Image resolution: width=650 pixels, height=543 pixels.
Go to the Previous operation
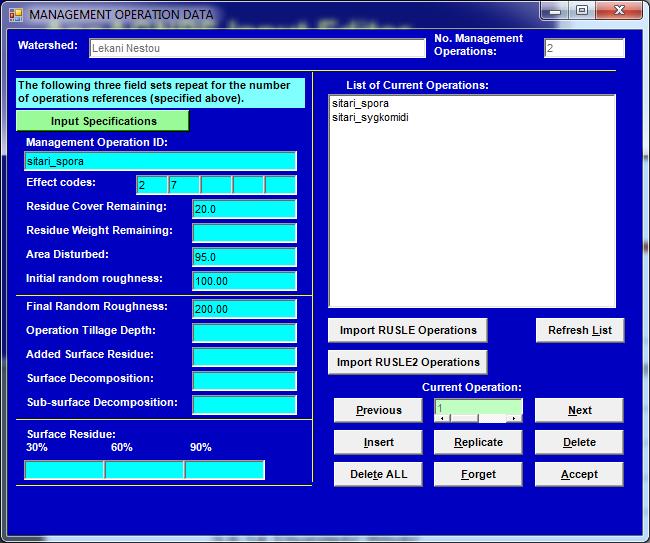coord(378,410)
